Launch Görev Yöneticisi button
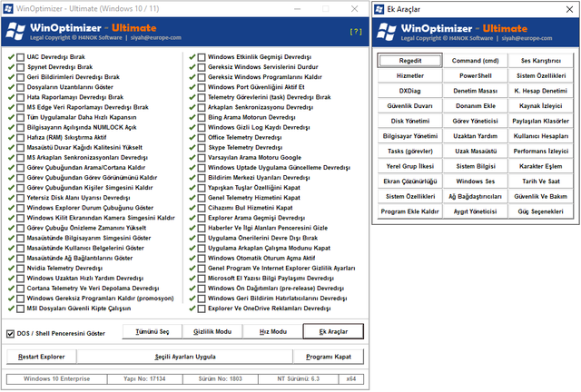The height and width of the screenshot is (392, 581). pyautogui.click(x=476, y=122)
